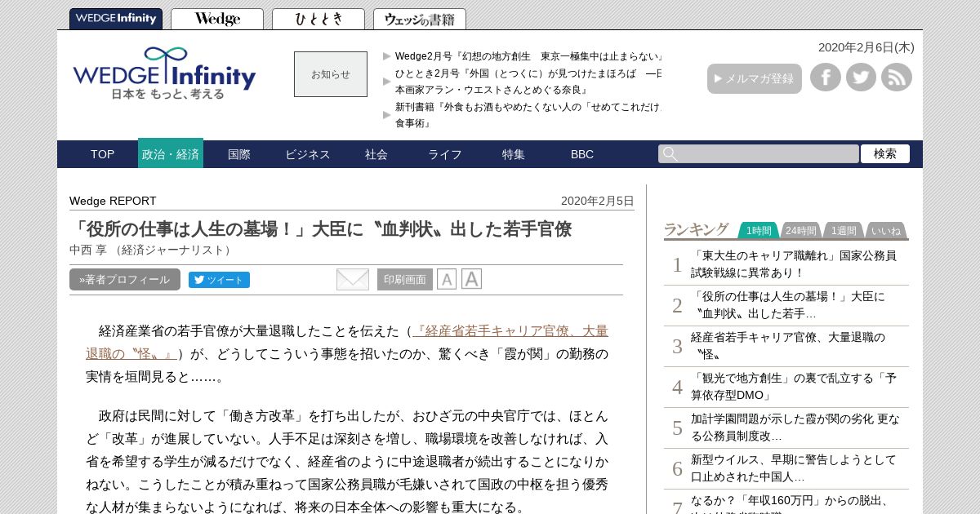Open the BBC navigation item
The height and width of the screenshot is (514, 980).
pos(582,154)
